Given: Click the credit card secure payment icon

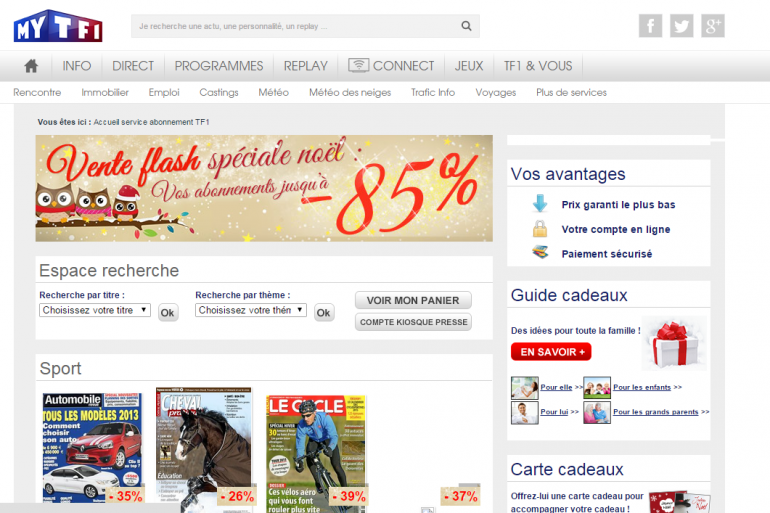Looking at the screenshot, I should (540, 252).
